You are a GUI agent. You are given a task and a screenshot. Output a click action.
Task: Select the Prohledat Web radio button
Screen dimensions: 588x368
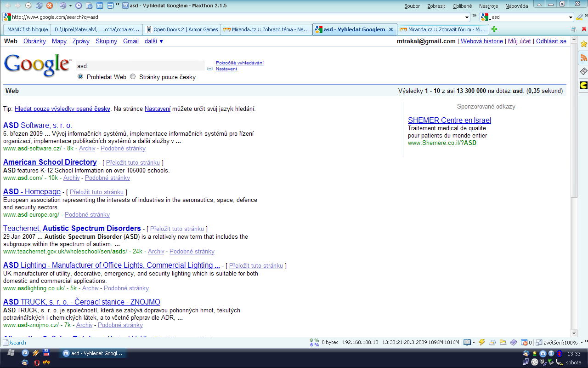pos(81,77)
